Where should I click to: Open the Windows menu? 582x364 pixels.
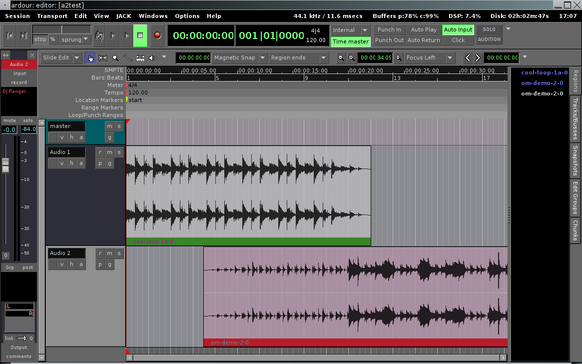click(x=153, y=16)
